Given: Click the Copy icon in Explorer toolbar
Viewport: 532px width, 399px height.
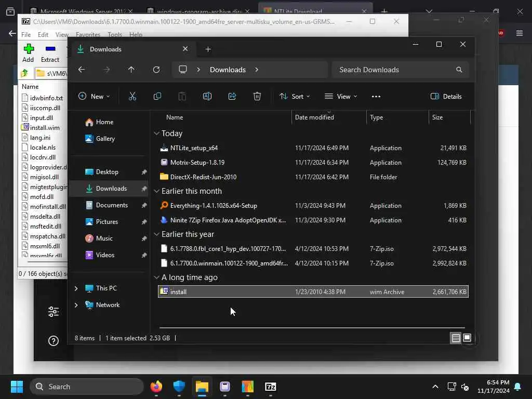Looking at the screenshot, I should click(x=157, y=96).
